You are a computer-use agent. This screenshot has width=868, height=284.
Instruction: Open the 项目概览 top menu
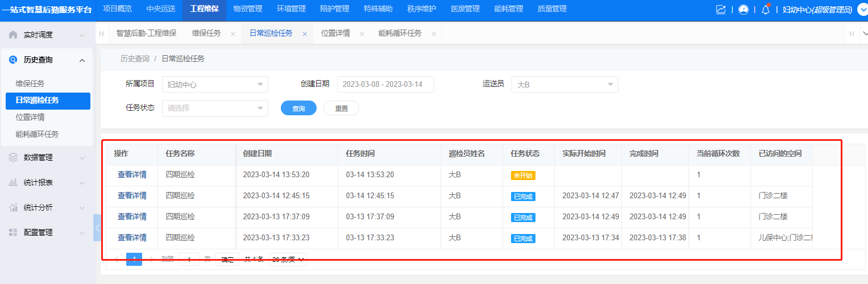pos(117,9)
